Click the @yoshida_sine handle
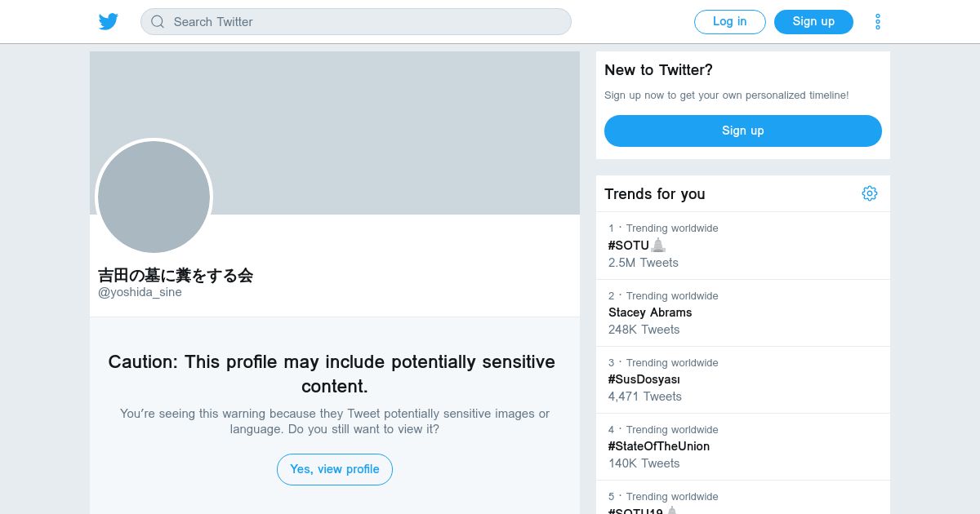Screen dimensions: 980x514 (140, 292)
